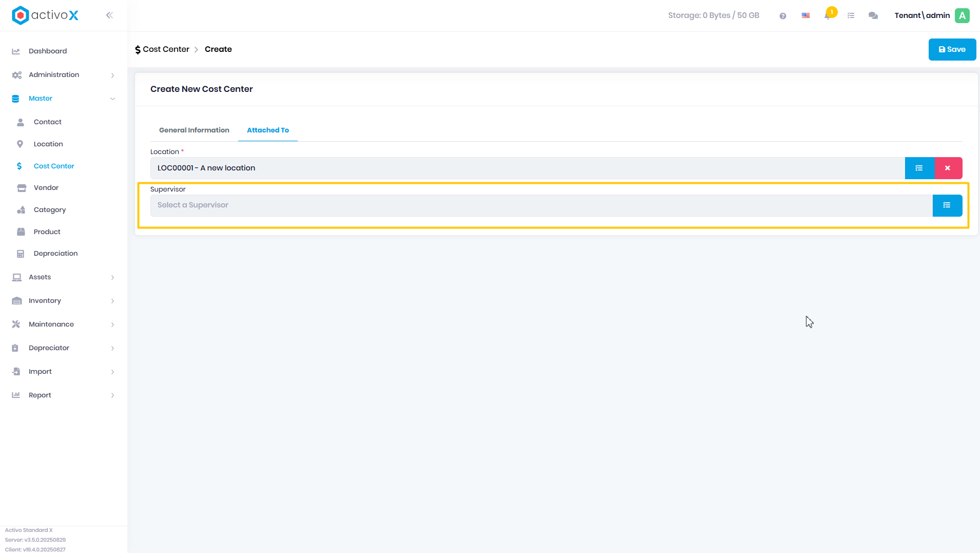The height and width of the screenshot is (553, 980).
Task: Open the chat messages icon
Action: click(x=873, y=16)
